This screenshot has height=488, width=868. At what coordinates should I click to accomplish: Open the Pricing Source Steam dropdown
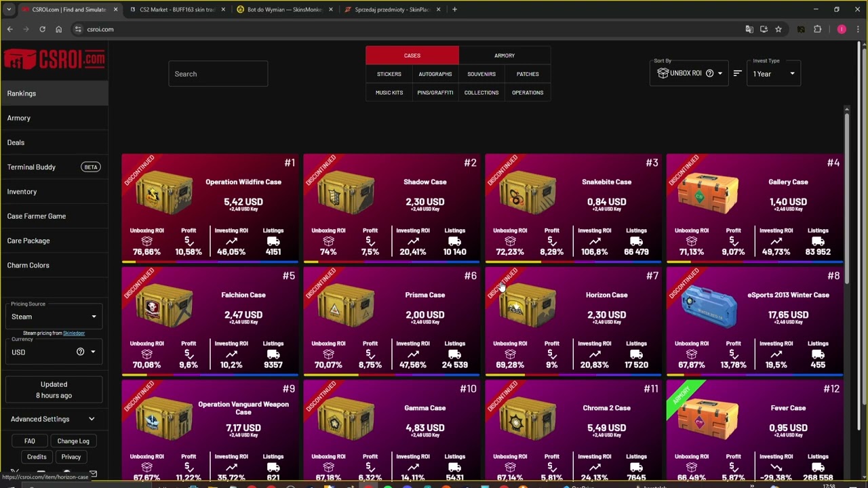click(x=54, y=317)
